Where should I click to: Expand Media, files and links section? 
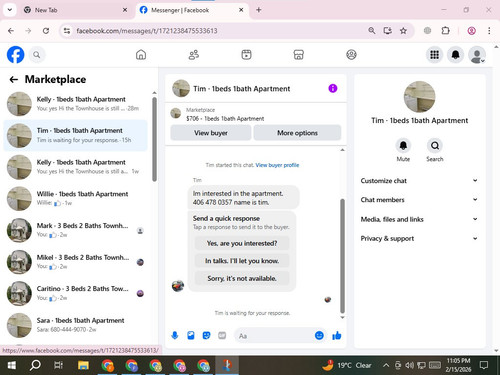point(419,219)
